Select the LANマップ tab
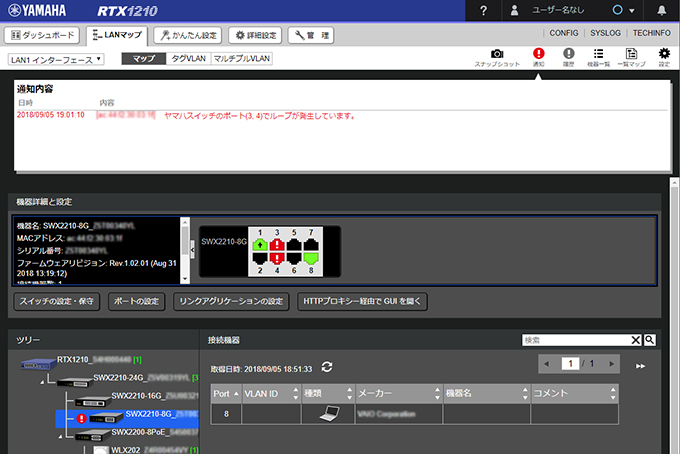 117,35
